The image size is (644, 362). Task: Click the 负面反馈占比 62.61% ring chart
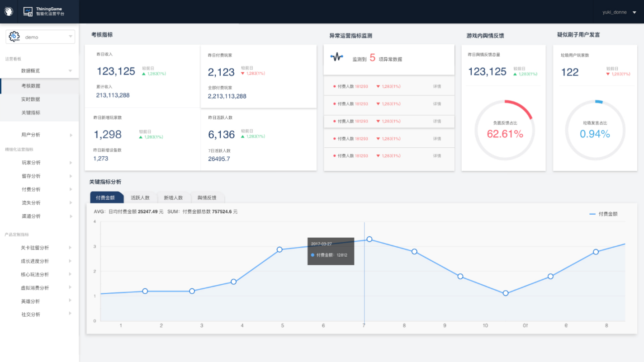(505, 130)
